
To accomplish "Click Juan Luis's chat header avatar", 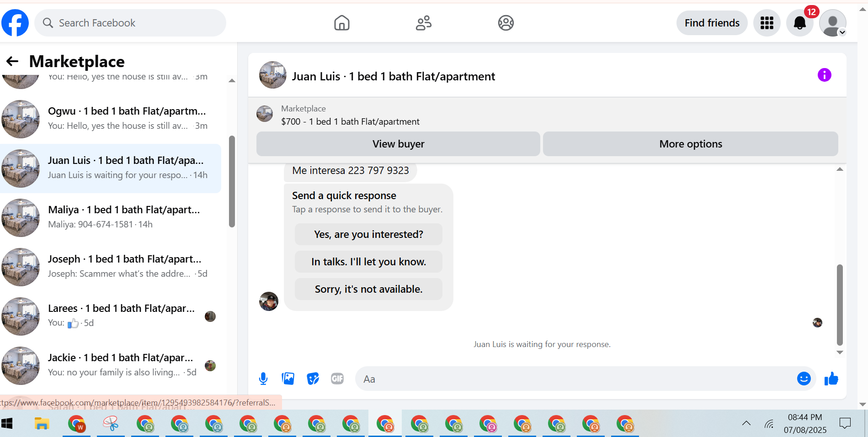I will click(273, 75).
